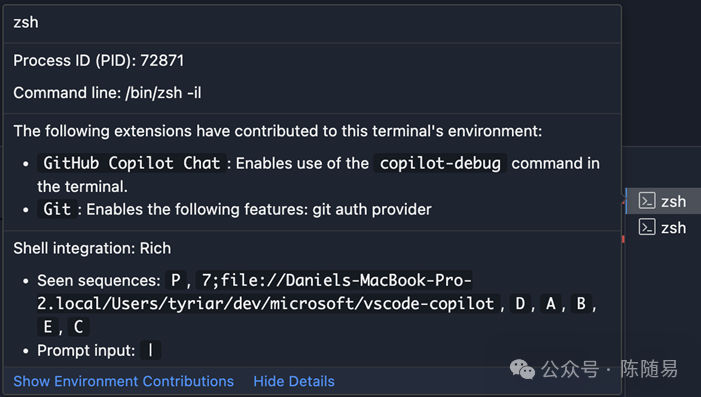The image size is (701, 397).
Task: Select the active zsh terminal tab label
Action: [x=673, y=201]
